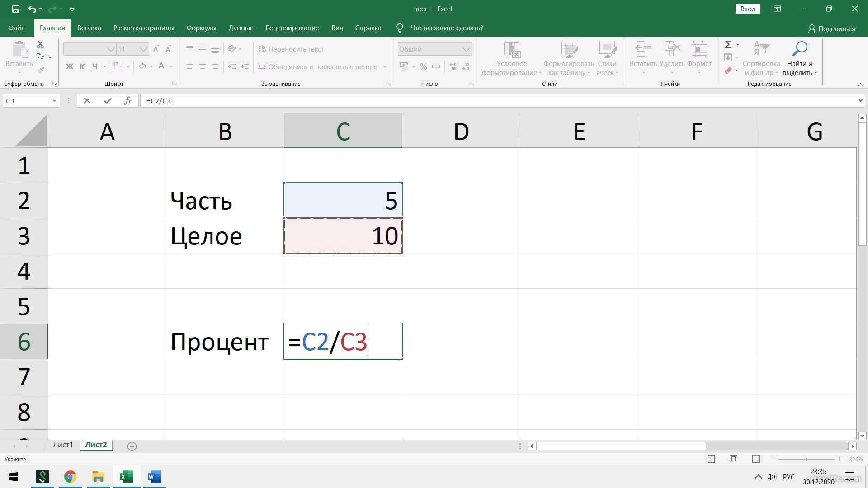This screenshot has width=868, height=488.
Task: Click the zoom slider in the status bar
Action: coord(806,459)
